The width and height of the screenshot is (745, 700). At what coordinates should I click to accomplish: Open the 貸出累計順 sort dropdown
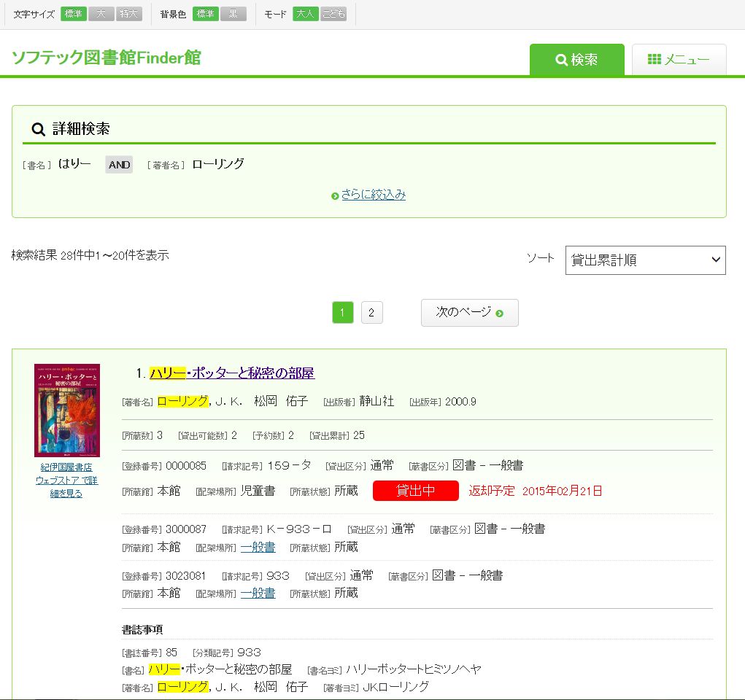pos(645,260)
